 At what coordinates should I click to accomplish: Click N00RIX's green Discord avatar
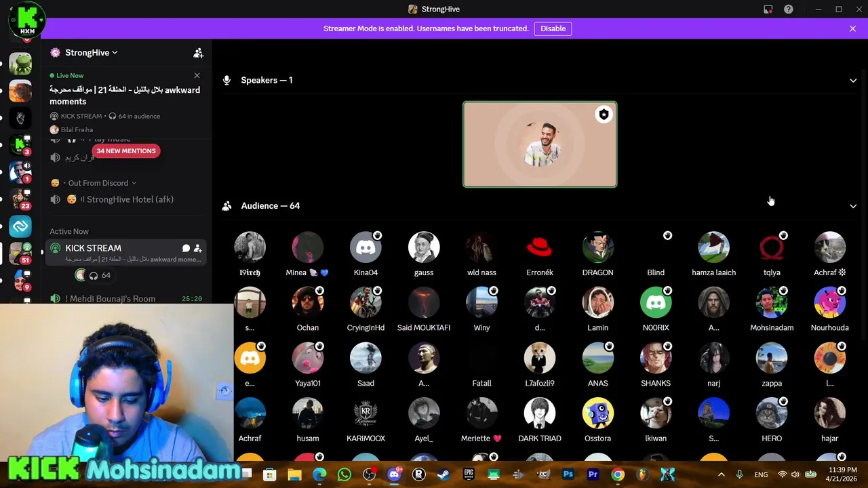click(x=656, y=303)
